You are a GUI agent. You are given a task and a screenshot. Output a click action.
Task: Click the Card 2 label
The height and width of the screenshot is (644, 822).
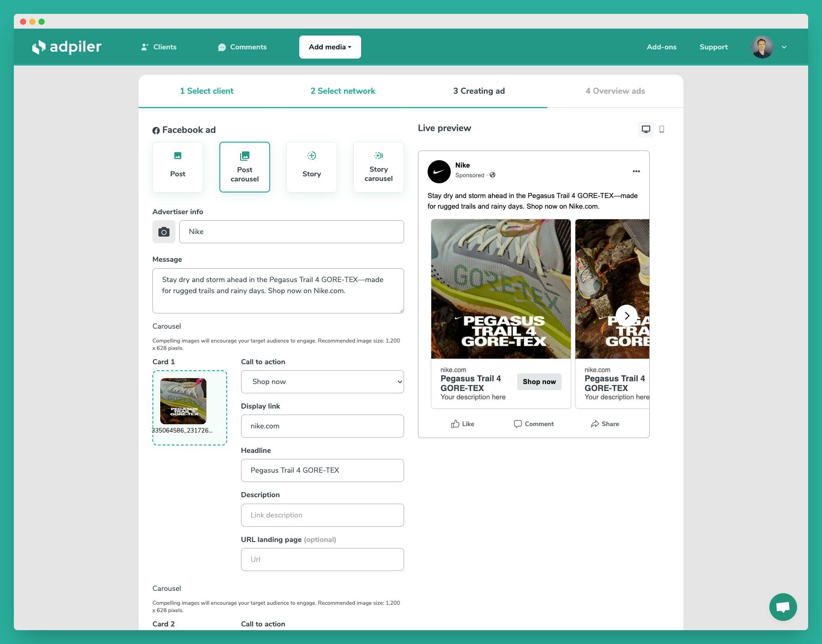(x=163, y=624)
